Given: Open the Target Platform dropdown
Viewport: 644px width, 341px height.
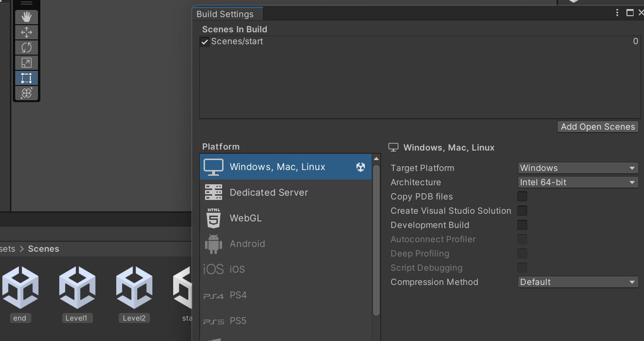Looking at the screenshot, I should (578, 168).
